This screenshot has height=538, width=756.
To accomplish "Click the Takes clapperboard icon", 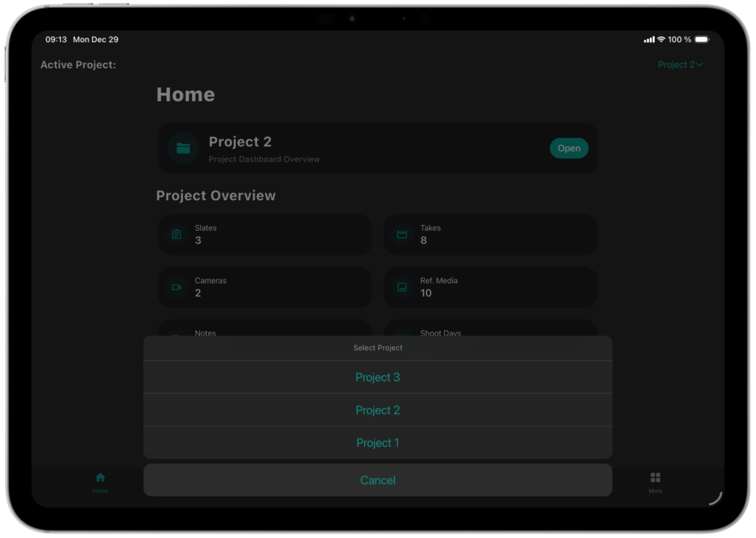I will coord(402,235).
